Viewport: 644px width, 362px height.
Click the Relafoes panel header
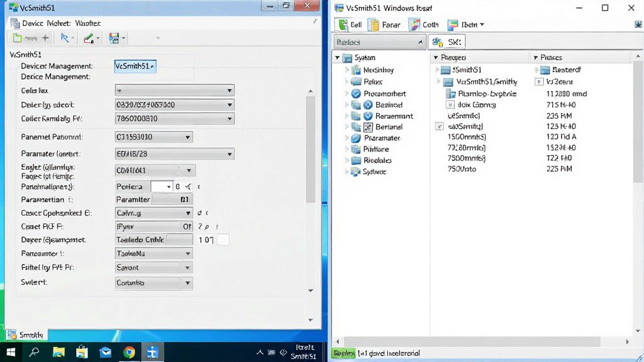point(379,42)
